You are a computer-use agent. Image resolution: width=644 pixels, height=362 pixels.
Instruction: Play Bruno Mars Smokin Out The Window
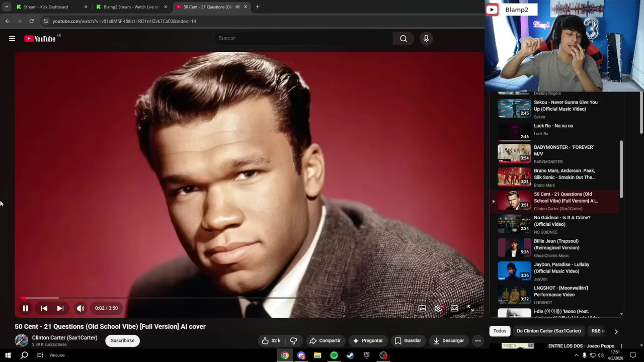[555, 177]
